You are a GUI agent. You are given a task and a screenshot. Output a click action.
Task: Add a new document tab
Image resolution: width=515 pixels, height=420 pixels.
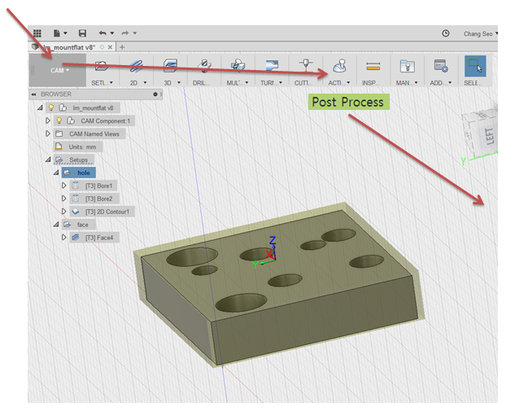[122, 47]
